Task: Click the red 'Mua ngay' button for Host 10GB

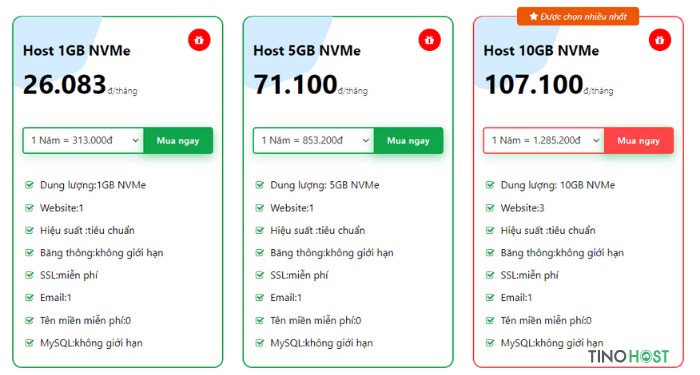Action: tap(639, 141)
